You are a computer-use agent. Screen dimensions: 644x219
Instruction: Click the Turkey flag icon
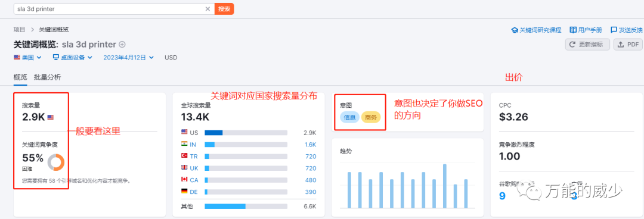[x=184, y=156]
